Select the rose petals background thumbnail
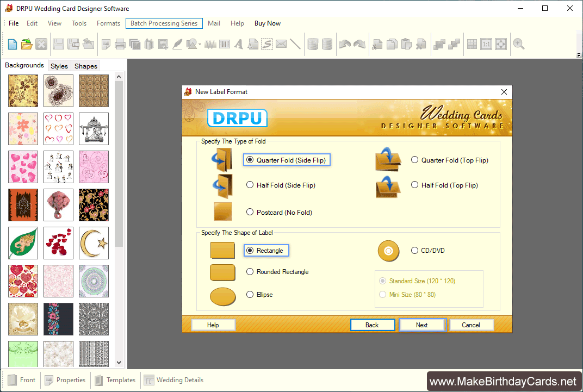This screenshot has width=583, height=392. pyautogui.click(x=58, y=243)
